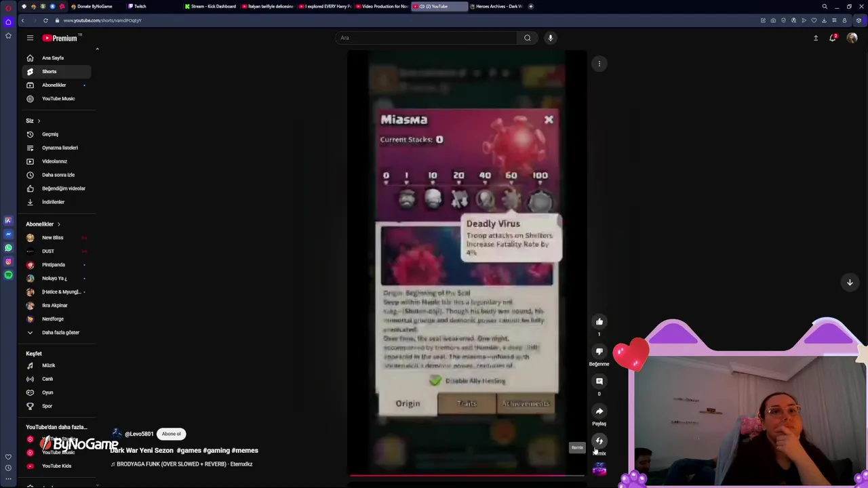
Task: Open WhatsApp in browser sidebar
Action: coord(8,248)
